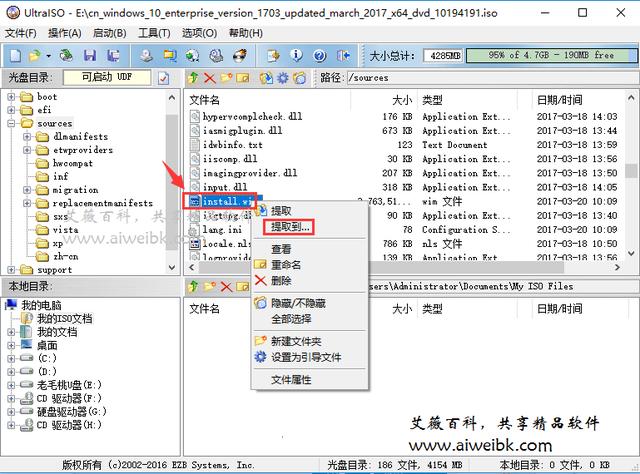This screenshot has width=640, height=474.
Task: Sort the disc file list by 日期/时间
Action: pos(560,100)
